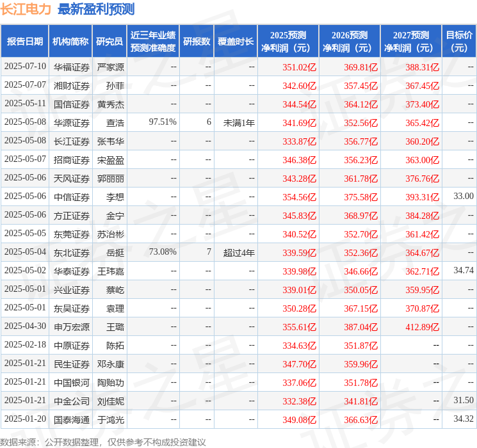Select the 方正证券 institution cell
Image resolution: width=477 pixels, height=448 pixels.
[72, 216]
